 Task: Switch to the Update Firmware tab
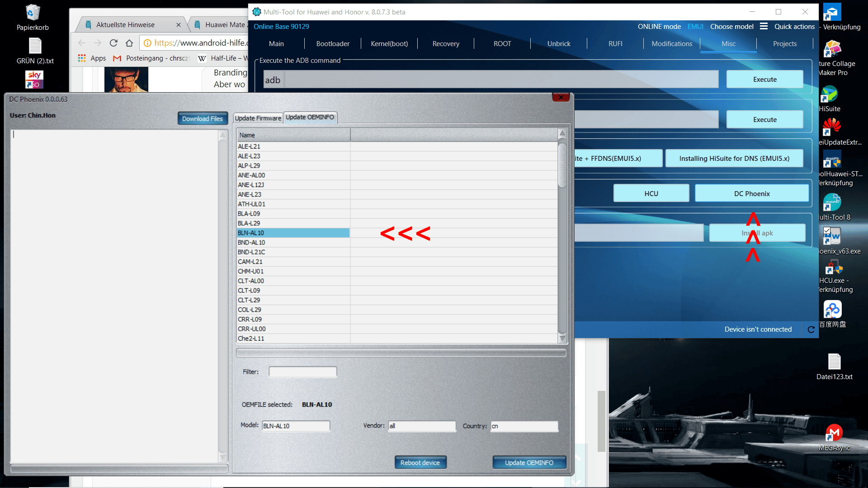[x=258, y=118]
